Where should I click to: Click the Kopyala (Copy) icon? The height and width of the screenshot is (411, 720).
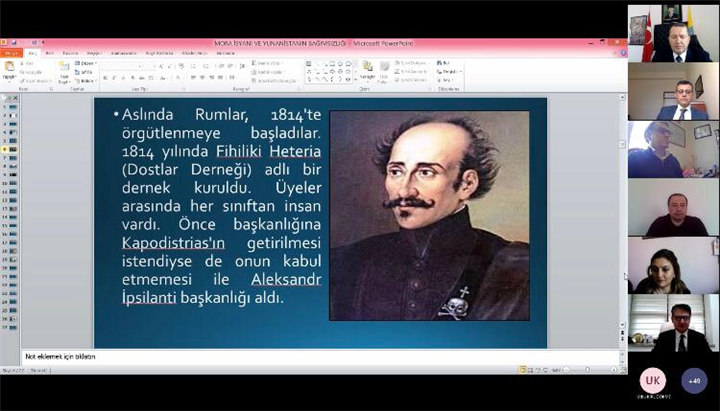point(32,72)
